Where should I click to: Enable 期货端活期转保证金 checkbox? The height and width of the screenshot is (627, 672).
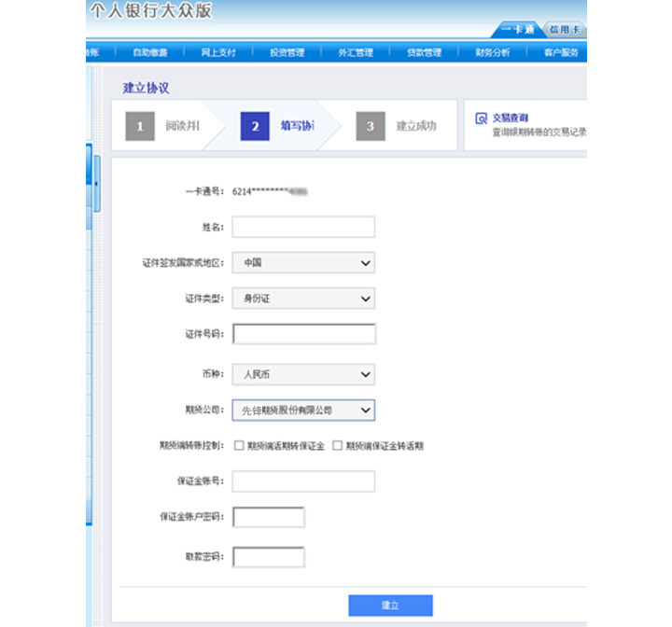pyautogui.click(x=240, y=446)
